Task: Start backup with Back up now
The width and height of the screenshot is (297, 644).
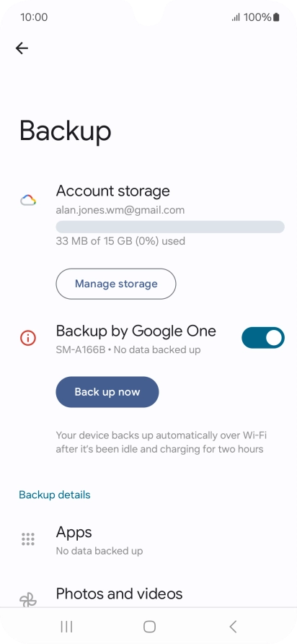Action: pyautogui.click(x=107, y=392)
